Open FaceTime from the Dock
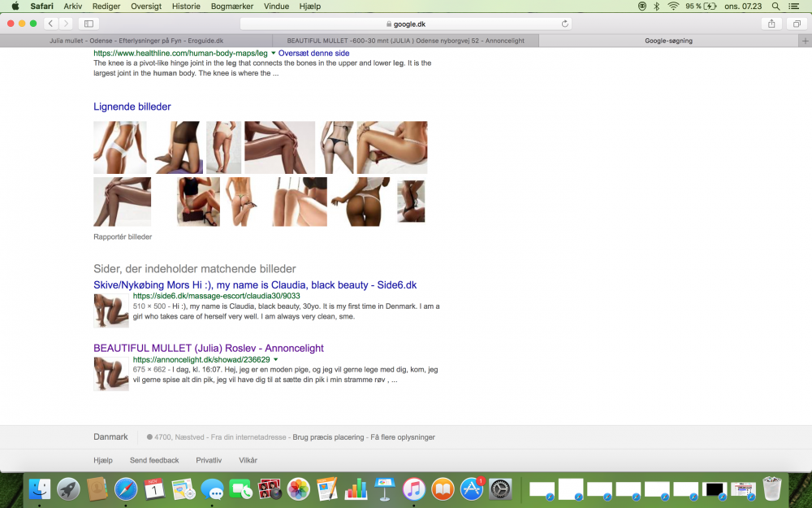The width and height of the screenshot is (812, 508). 241,488
